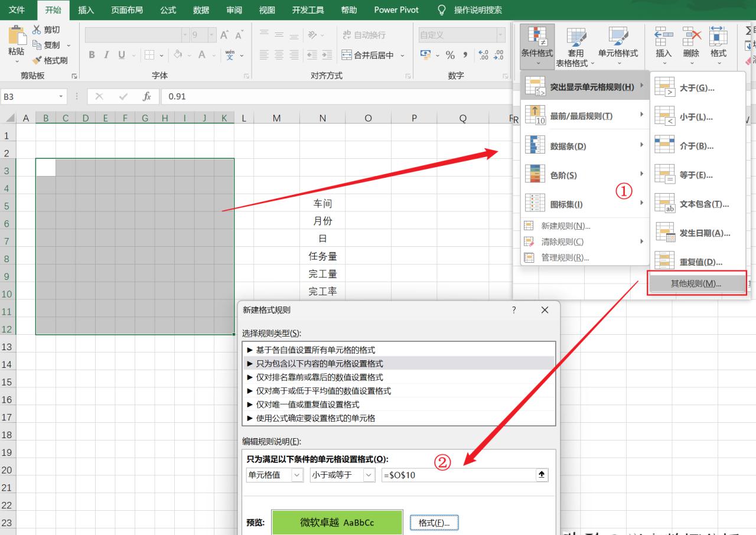Open the Paste options arrow under 粘贴
Viewport: 756px width, 535px height.
click(16, 61)
